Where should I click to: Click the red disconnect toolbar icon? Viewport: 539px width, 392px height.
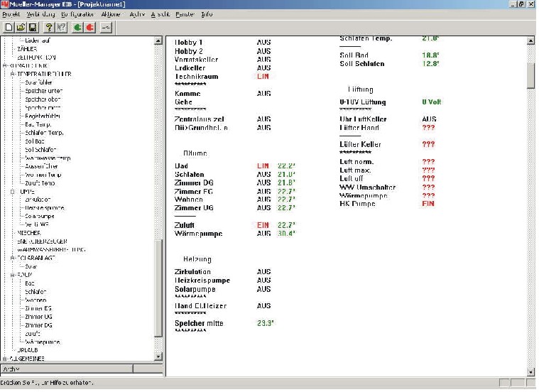[x=90, y=27]
